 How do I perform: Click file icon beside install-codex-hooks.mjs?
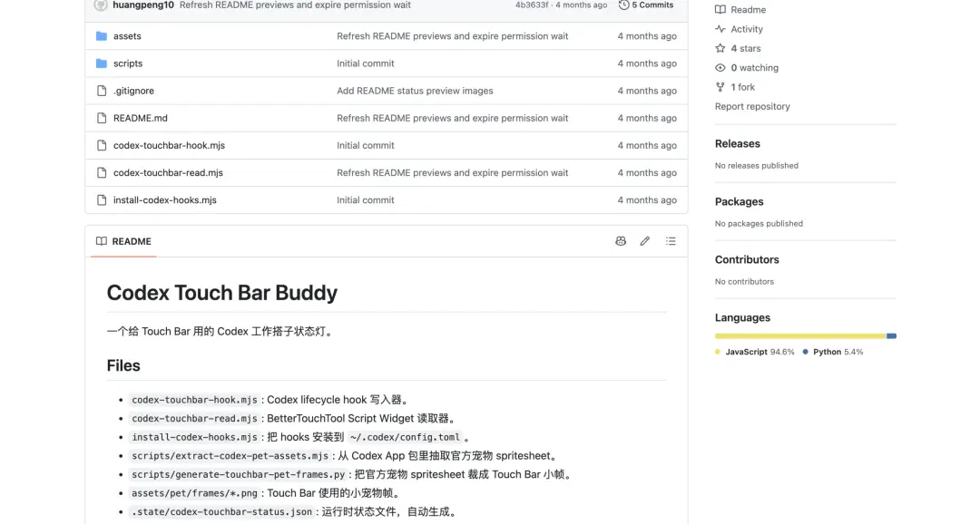(102, 200)
